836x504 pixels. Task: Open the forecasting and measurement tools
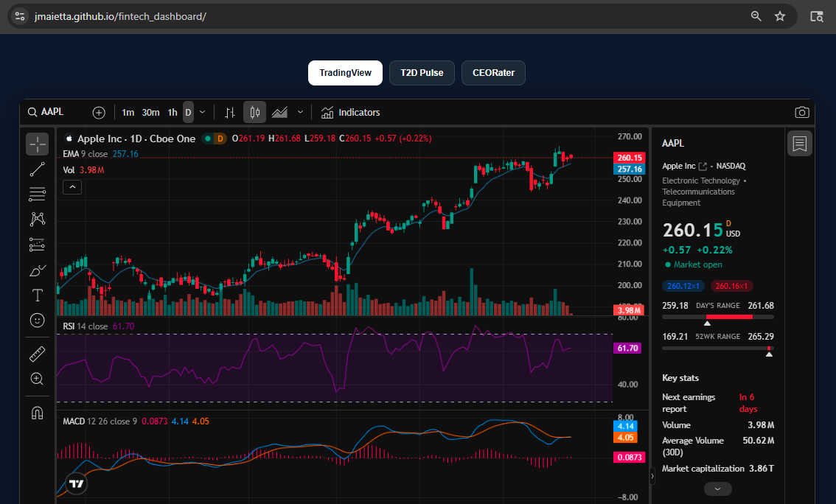pos(38,245)
